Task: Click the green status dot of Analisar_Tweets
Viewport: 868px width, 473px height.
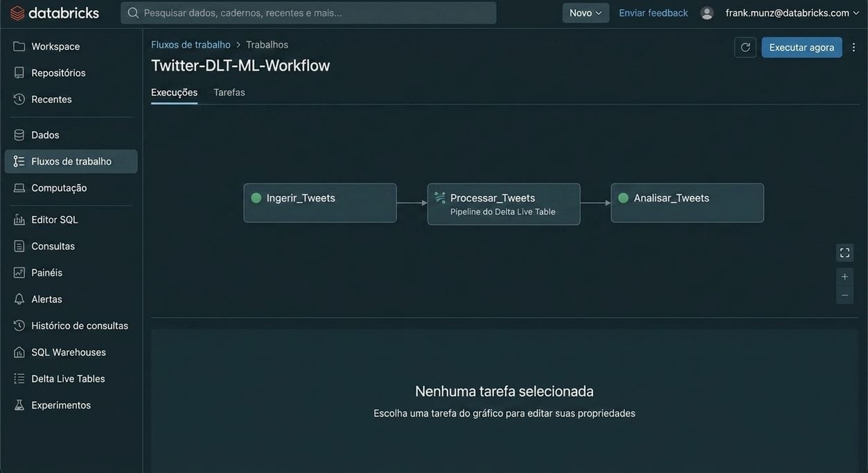Action: [x=623, y=198]
